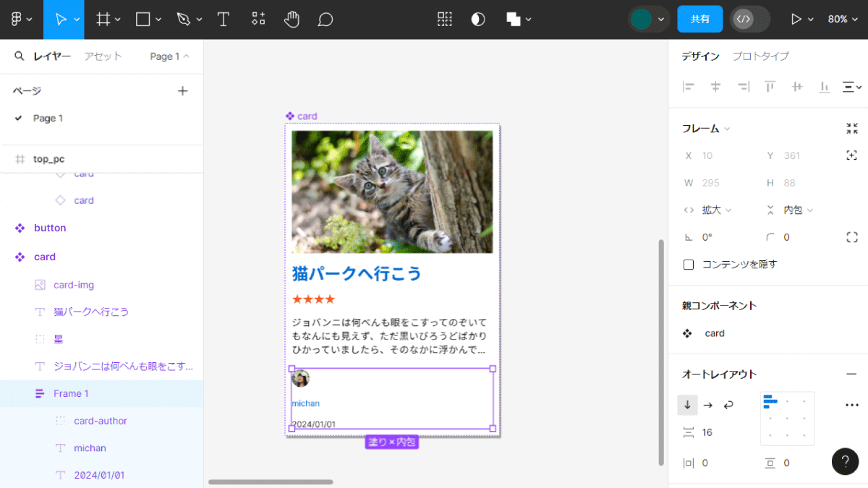This screenshot has width=868, height=488.
Task: Select the Comment tool
Action: 325,20
